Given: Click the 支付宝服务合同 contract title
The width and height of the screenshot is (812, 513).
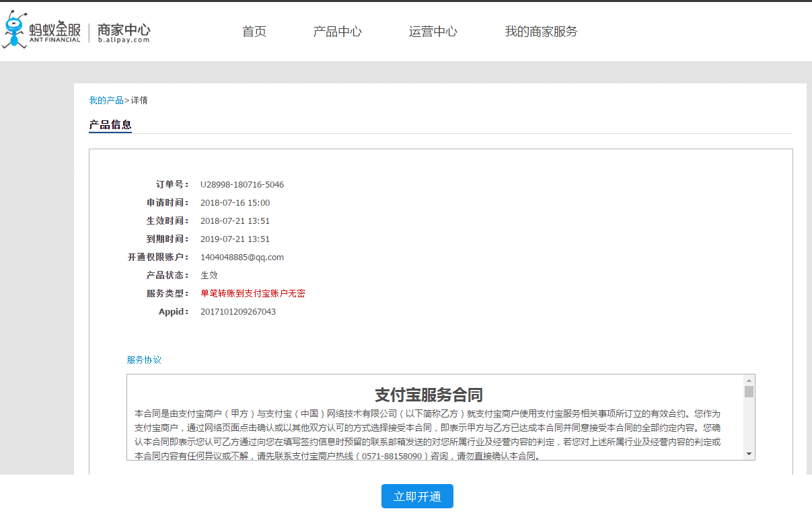Looking at the screenshot, I should [429, 395].
